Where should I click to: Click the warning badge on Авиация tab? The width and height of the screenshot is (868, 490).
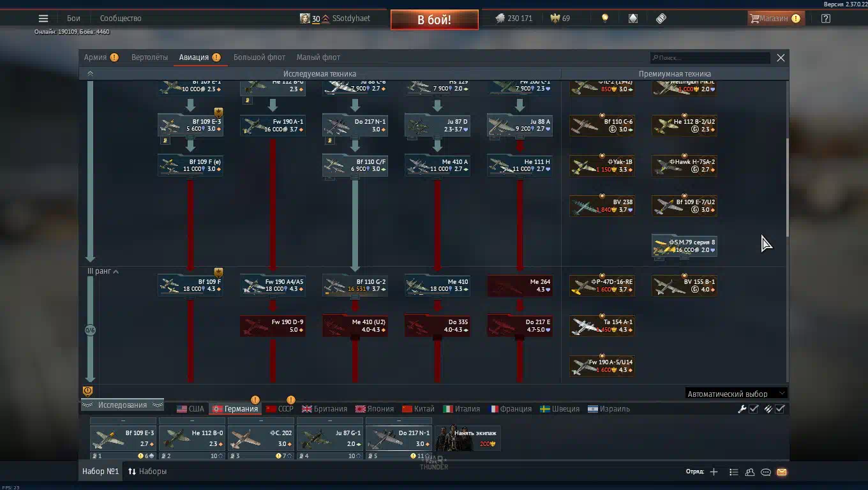point(216,57)
